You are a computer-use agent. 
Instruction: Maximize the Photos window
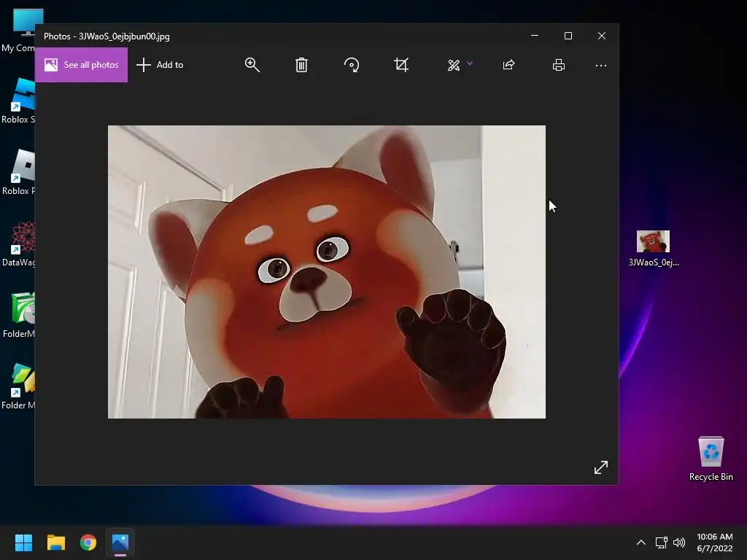point(568,36)
